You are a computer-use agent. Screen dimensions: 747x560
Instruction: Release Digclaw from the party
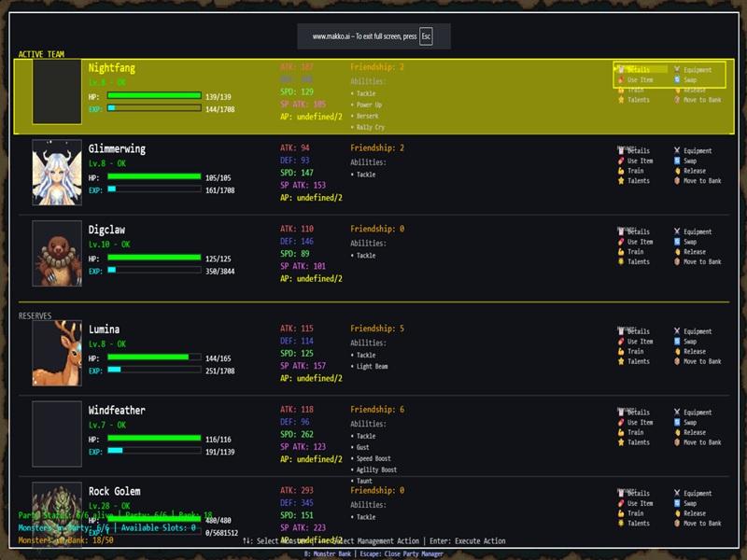click(694, 252)
